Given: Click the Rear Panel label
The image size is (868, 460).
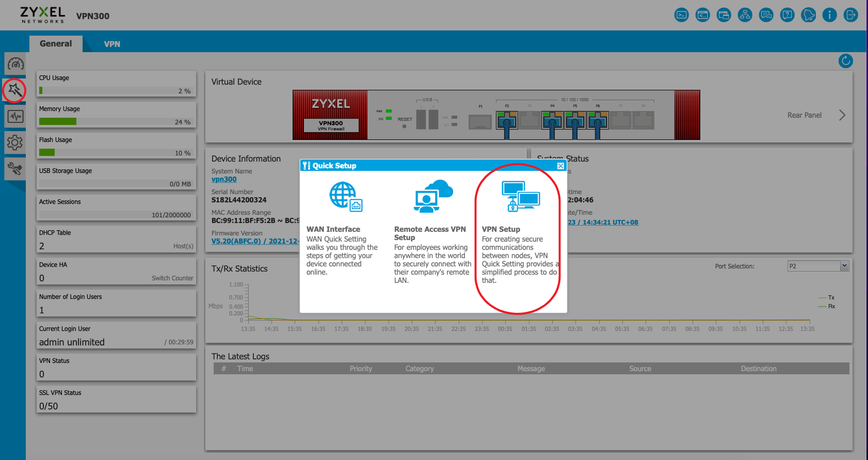Looking at the screenshot, I should pyautogui.click(x=804, y=115).
